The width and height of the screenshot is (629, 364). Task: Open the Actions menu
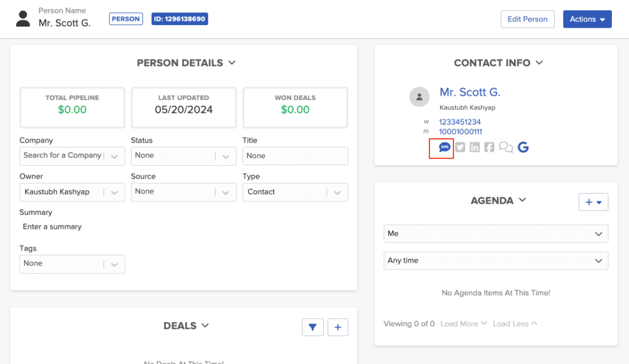pyautogui.click(x=587, y=19)
